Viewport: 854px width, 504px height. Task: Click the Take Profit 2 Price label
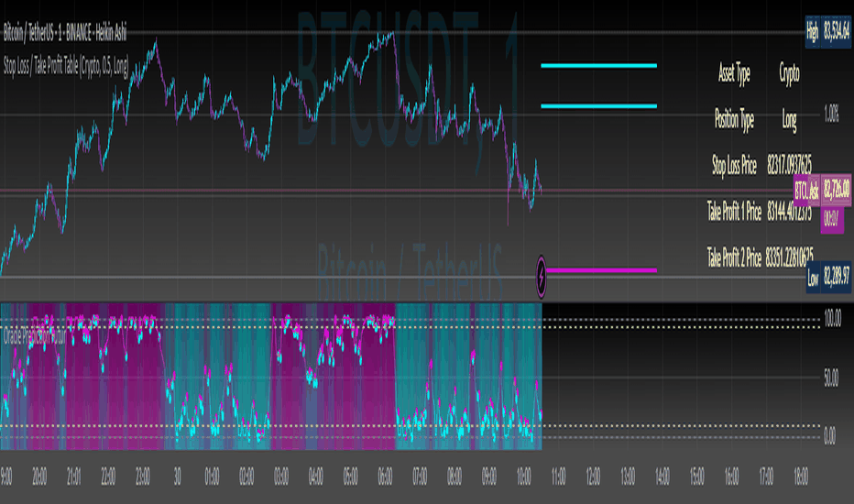[x=734, y=257]
